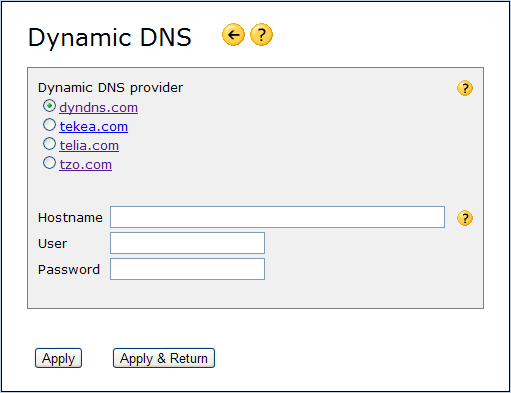Image resolution: width=511 pixels, height=393 pixels.
Task: Click the Dynamic DNS page heading
Action: coord(110,38)
